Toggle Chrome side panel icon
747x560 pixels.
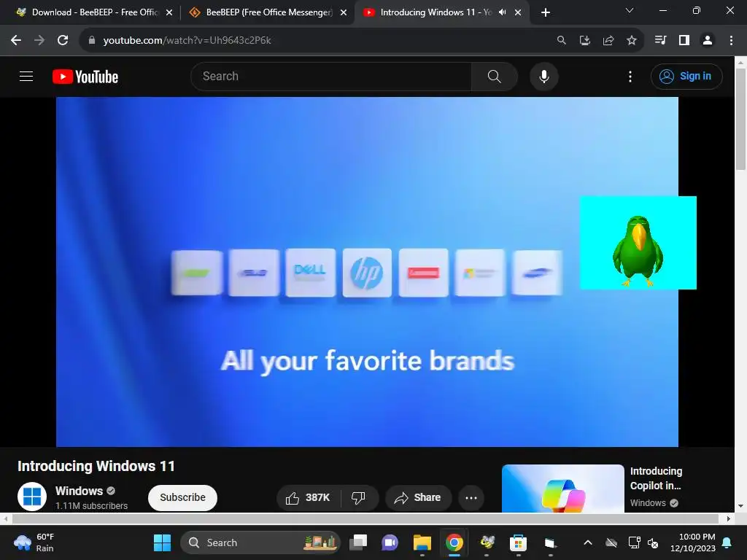[x=684, y=41]
